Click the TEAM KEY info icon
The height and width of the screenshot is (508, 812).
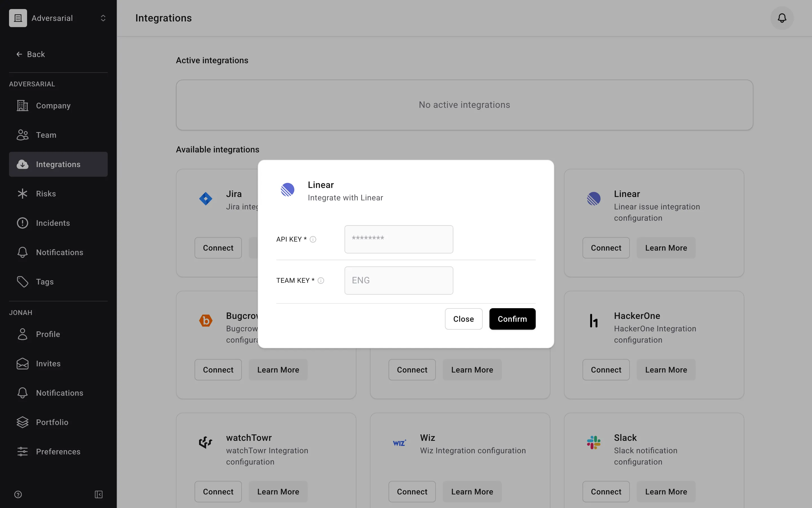[321, 281]
